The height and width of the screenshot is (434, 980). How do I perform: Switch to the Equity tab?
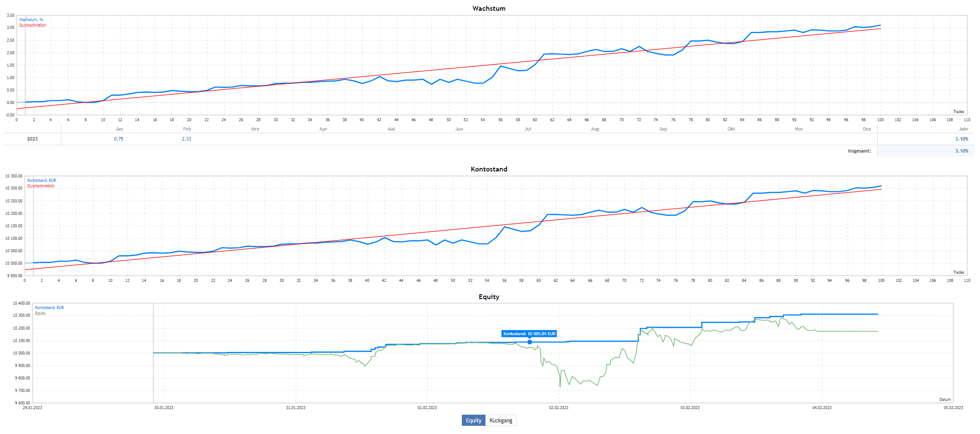point(473,420)
